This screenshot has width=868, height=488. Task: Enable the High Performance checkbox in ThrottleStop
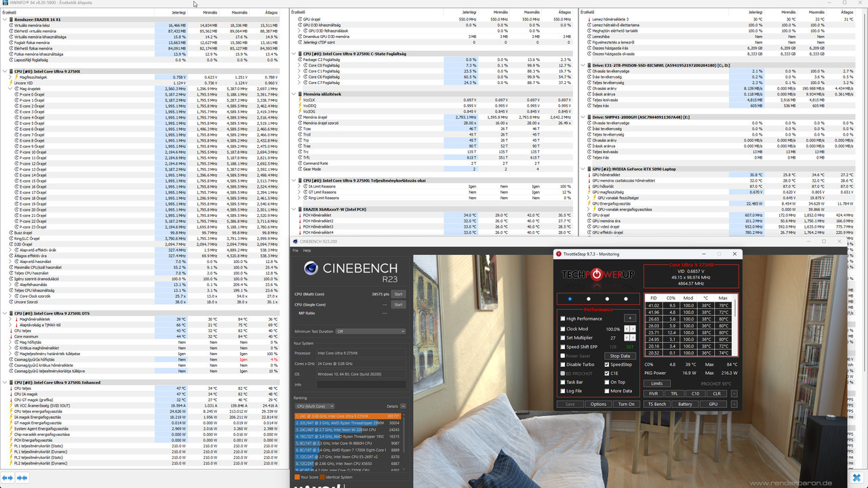pos(562,319)
